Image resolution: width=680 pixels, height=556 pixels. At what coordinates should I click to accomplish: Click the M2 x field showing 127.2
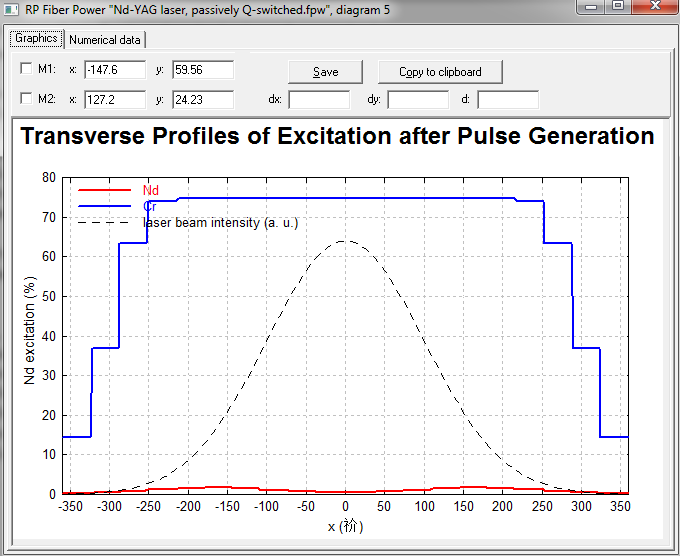point(116,100)
